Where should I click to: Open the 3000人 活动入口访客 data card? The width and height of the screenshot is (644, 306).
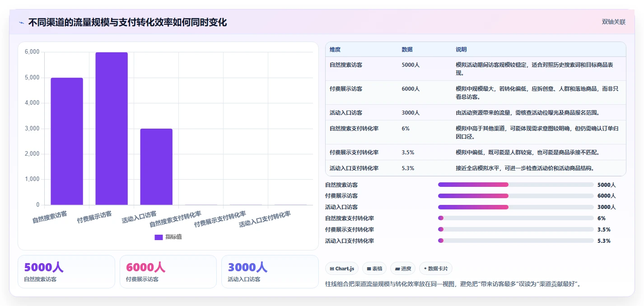pos(270,272)
